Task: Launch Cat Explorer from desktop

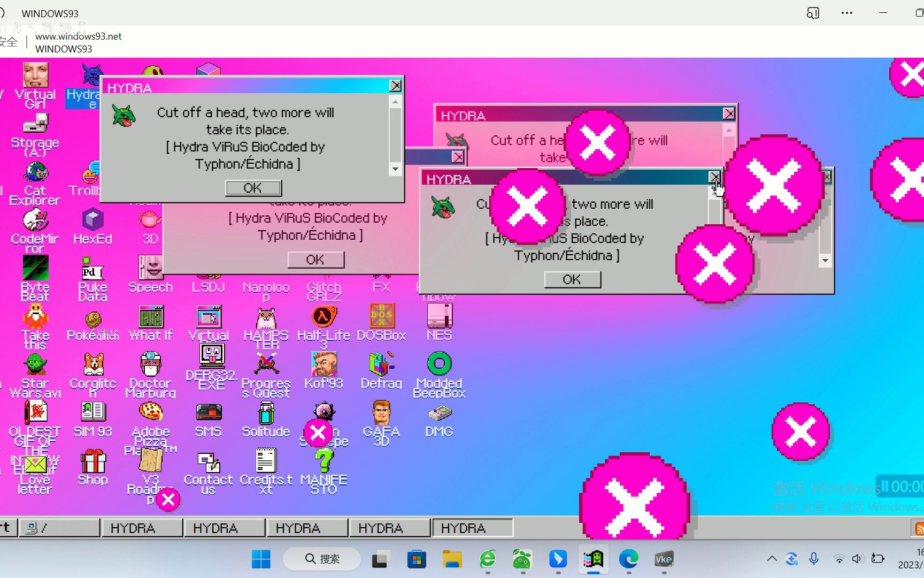Action: point(35,183)
